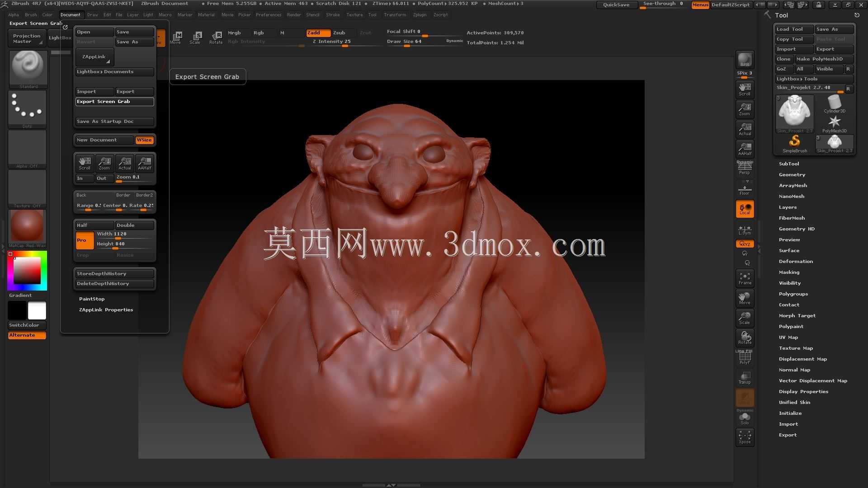
Task: Open the Standard brush thumbnail
Action: pos(28,69)
